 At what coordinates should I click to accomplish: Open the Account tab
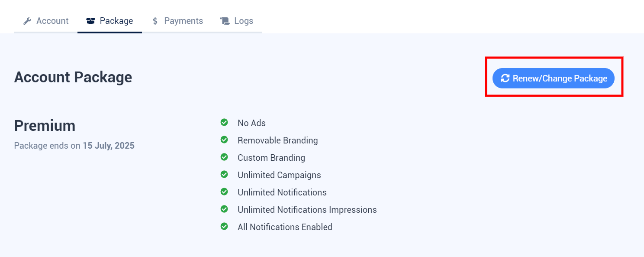[46, 21]
